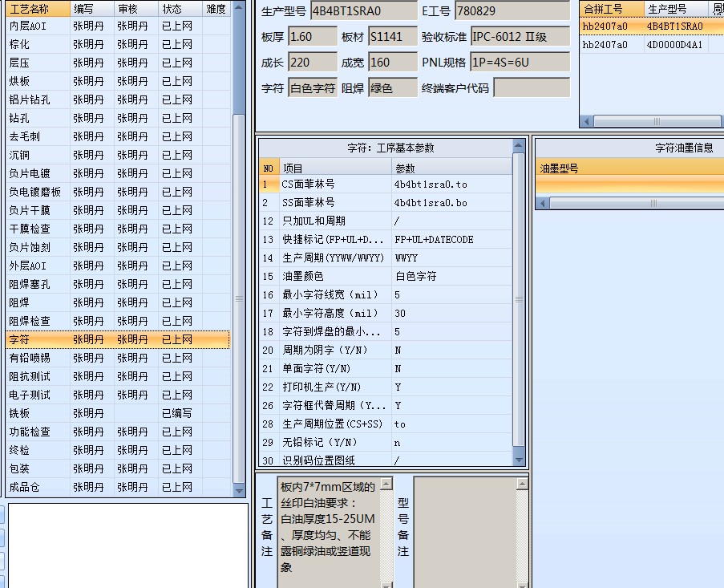
Task: Select the 阻抗测试 process row
Action: tap(118, 377)
